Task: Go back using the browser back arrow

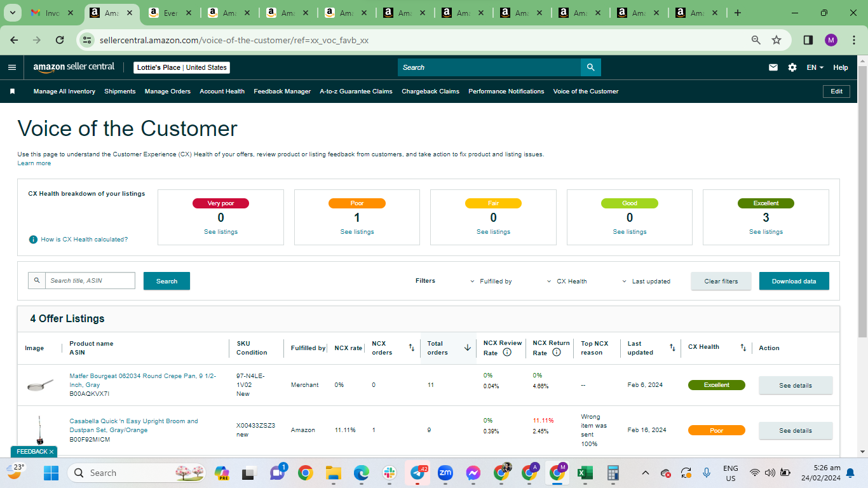Action: tap(14, 40)
